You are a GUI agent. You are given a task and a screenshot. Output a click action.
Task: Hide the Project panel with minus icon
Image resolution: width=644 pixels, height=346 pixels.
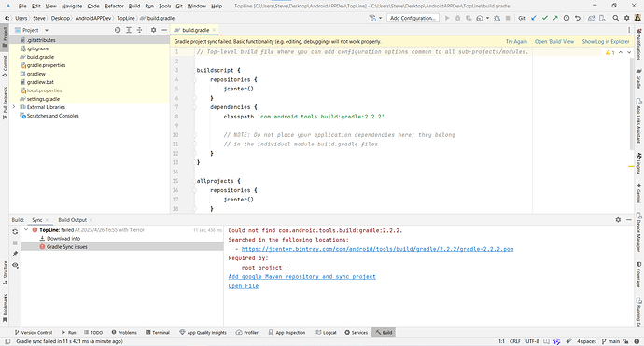coord(164,30)
